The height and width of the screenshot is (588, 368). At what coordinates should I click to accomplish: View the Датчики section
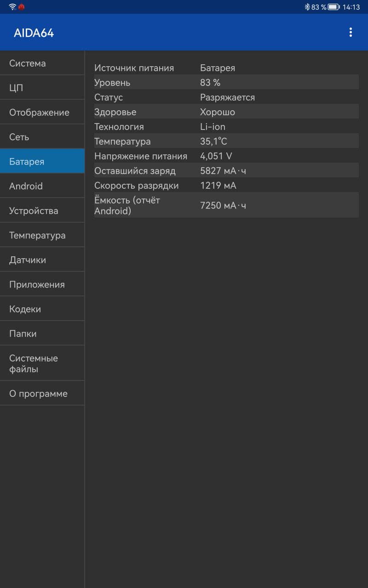click(42, 260)
